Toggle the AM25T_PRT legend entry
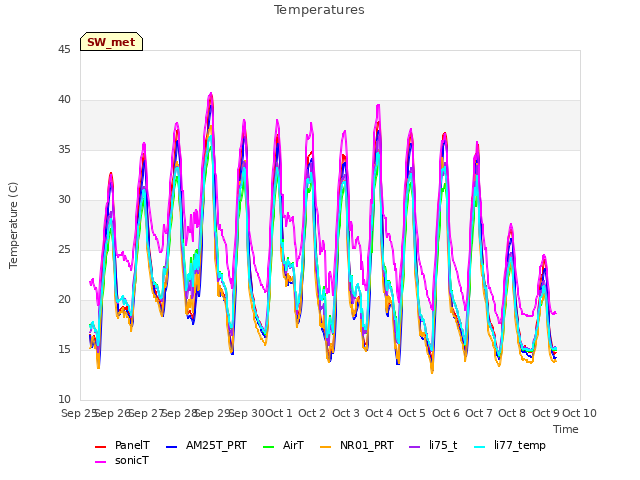Screen dimensions: 640x480 coord(207,445)
